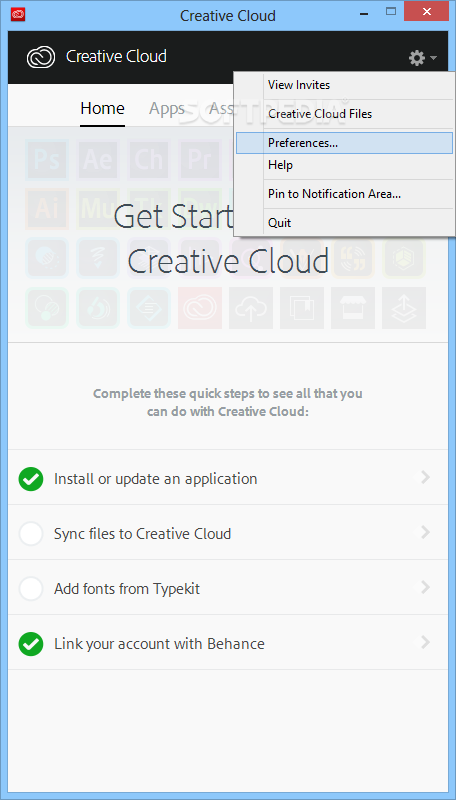The width and height of the screenshot is (456, 800).
Task: Expand chevron on Link your account with Behance row
Action: 425,643
